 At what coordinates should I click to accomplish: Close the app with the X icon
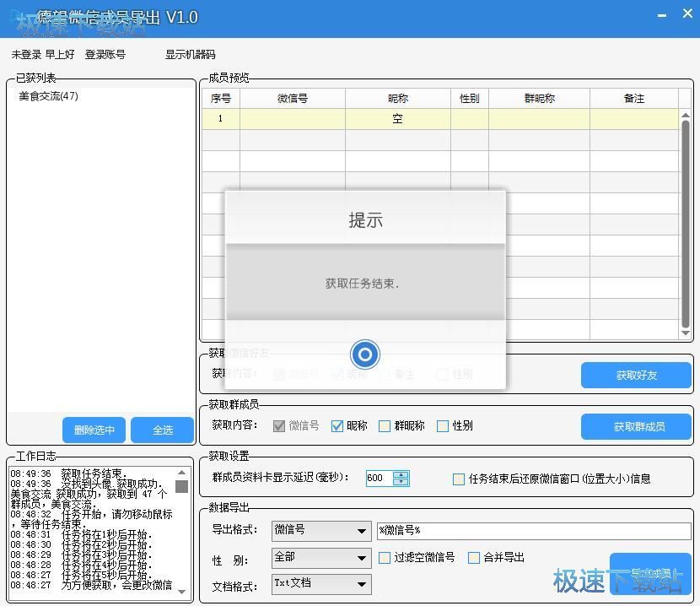point(687,14)
